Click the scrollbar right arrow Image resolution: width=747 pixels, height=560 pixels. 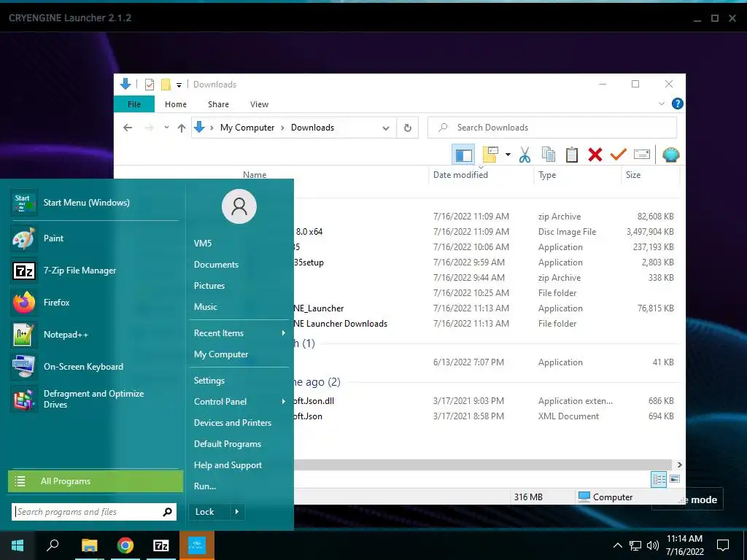pos(679,464)
